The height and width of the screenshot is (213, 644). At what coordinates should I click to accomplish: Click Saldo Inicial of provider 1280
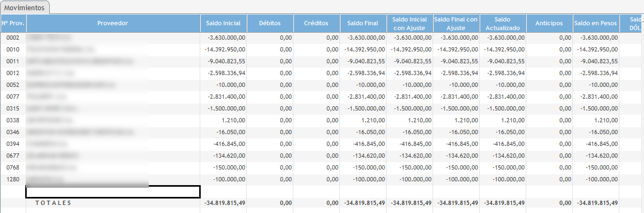point(224,179)
